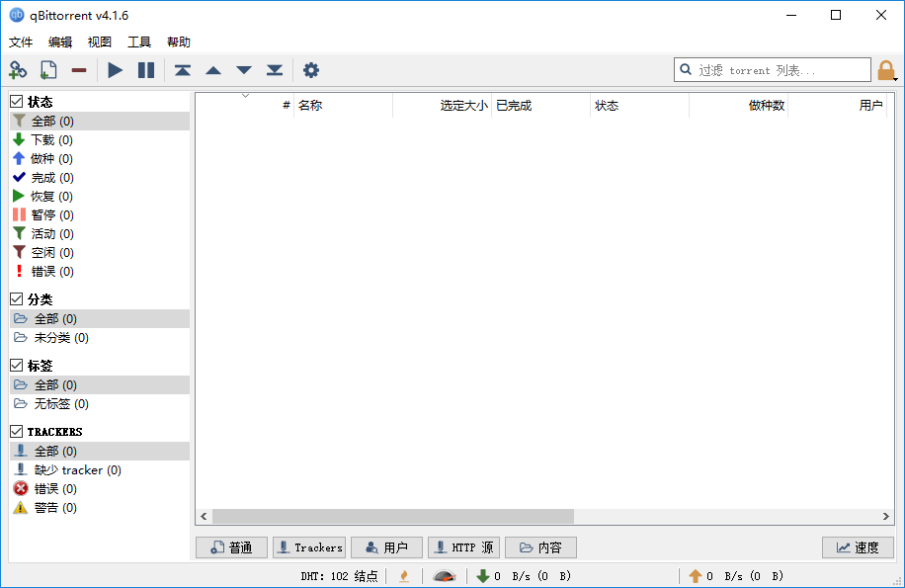Select the add torrent link tool
Image resolution: width=905 pixels, height=588 pixels.
pyautogui.click(x=18, y=70)
